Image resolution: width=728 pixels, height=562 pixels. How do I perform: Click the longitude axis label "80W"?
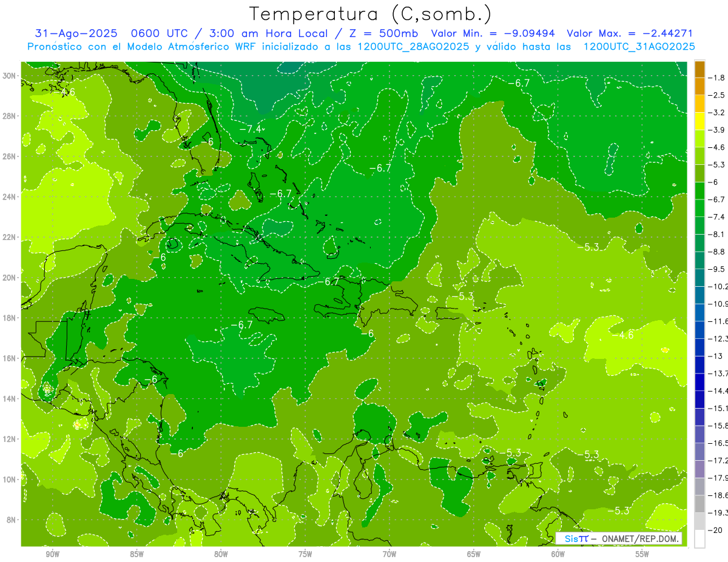pyautogui.click(x=221, y=554)
